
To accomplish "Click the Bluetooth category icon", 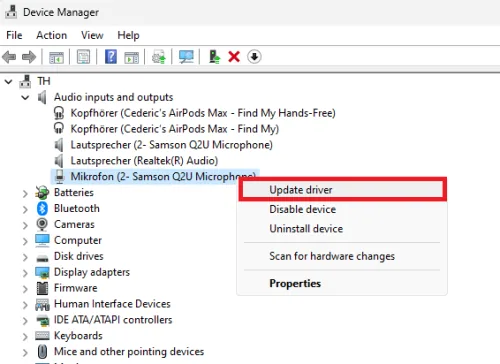I will pos(42,209).
